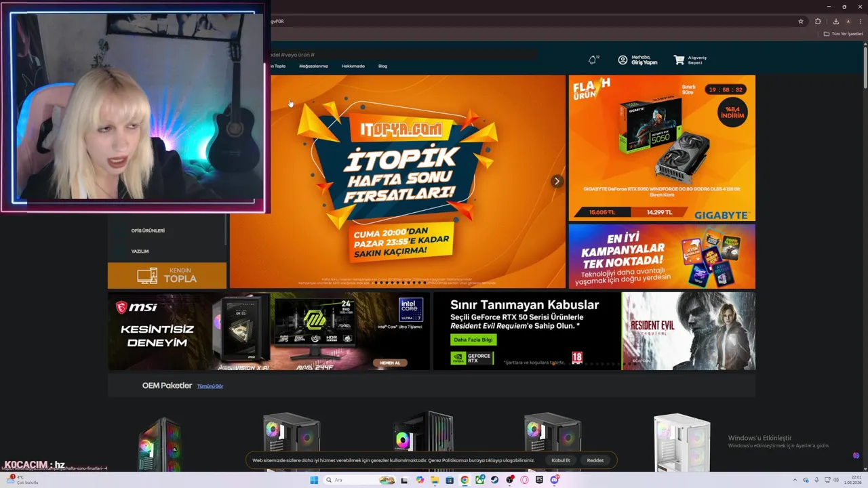868x488 pixels.
Task: Click the Tümünü Gör link beside OEM Paketler
Action: [x=210, y=386]
